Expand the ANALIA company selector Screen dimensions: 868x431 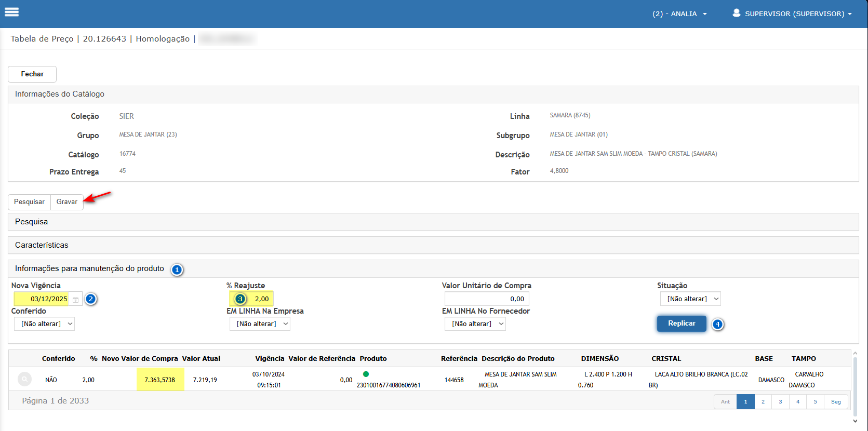pyautogui.click(x=679, y=14)
